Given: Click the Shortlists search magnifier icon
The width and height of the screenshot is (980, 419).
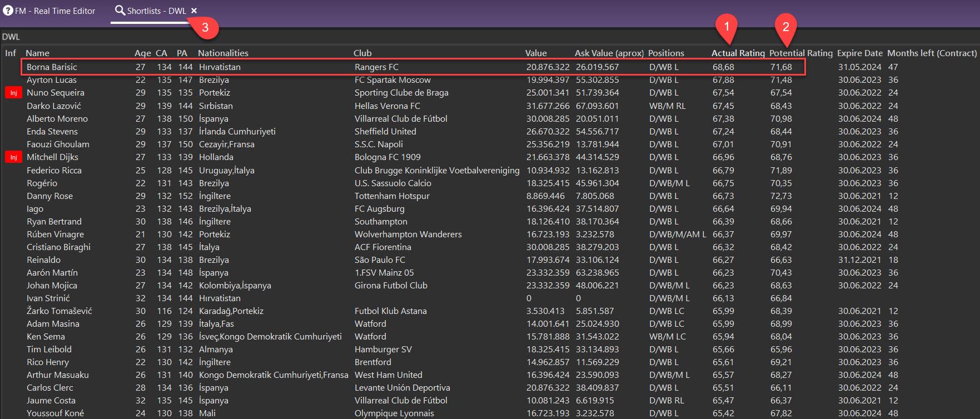Looking at the screenshot, I should [x=120, y=11].
